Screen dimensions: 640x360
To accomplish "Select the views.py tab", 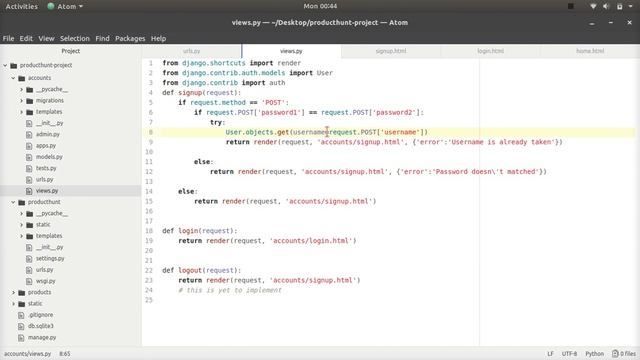I will coord(291,51).
